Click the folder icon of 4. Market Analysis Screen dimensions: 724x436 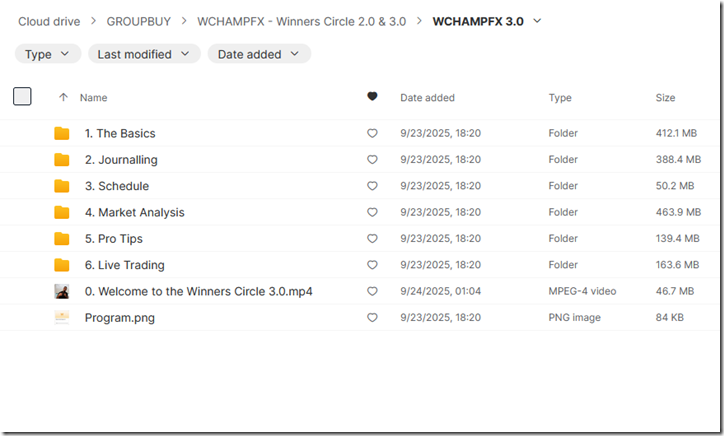tap(61, 212)
